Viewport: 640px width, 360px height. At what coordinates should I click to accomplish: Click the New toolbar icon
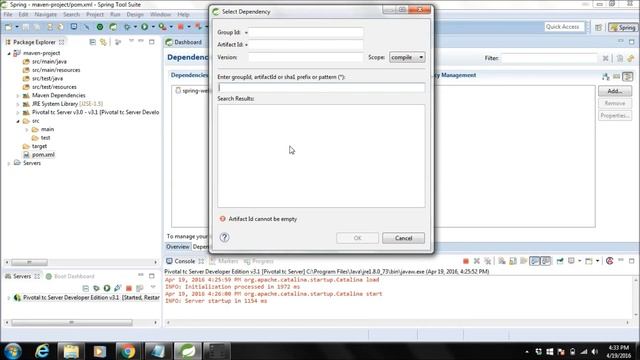9,27
